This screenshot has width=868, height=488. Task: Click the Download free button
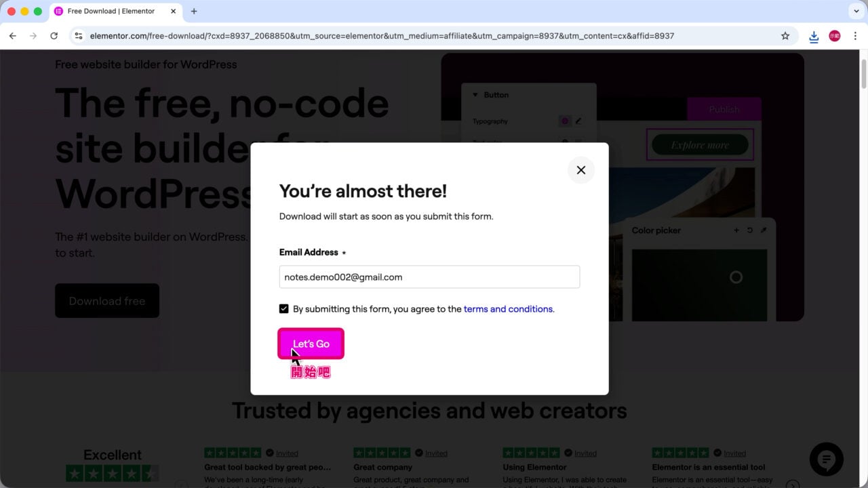(107, 301)
